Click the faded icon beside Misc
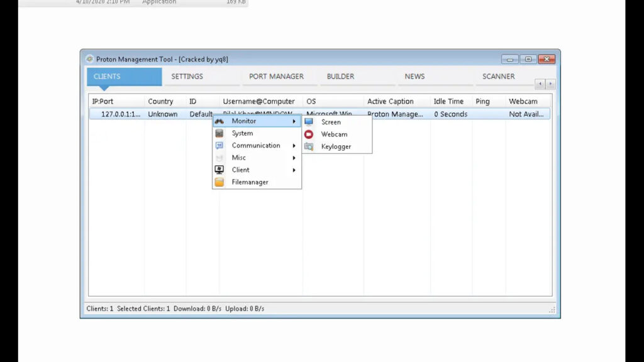This screenshot has width=644, height=362. [219, 158]
